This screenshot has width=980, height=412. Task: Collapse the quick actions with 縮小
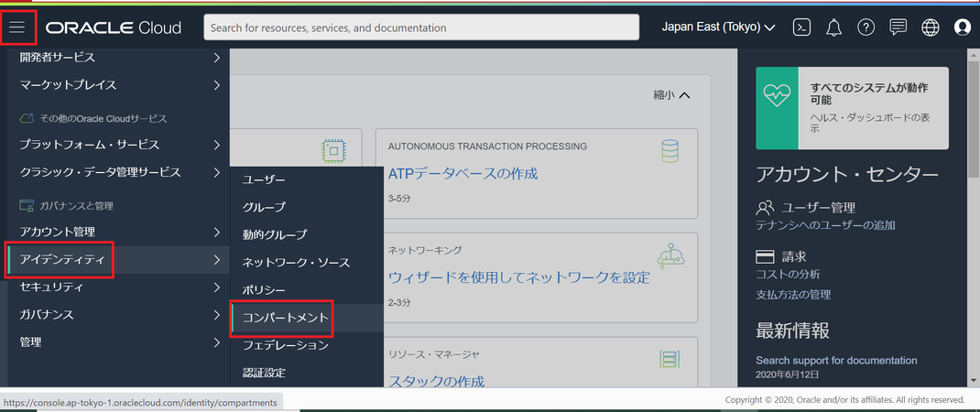point(671,95)
